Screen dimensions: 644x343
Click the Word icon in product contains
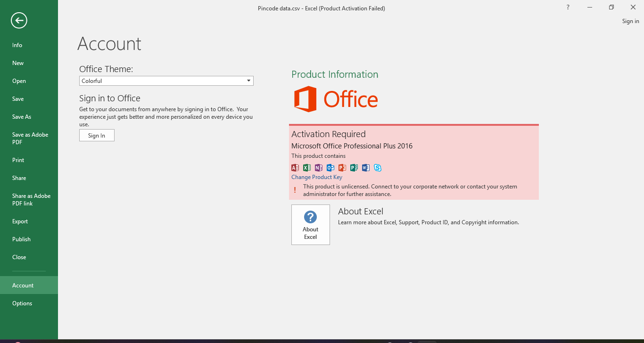[x=365, y=167]
